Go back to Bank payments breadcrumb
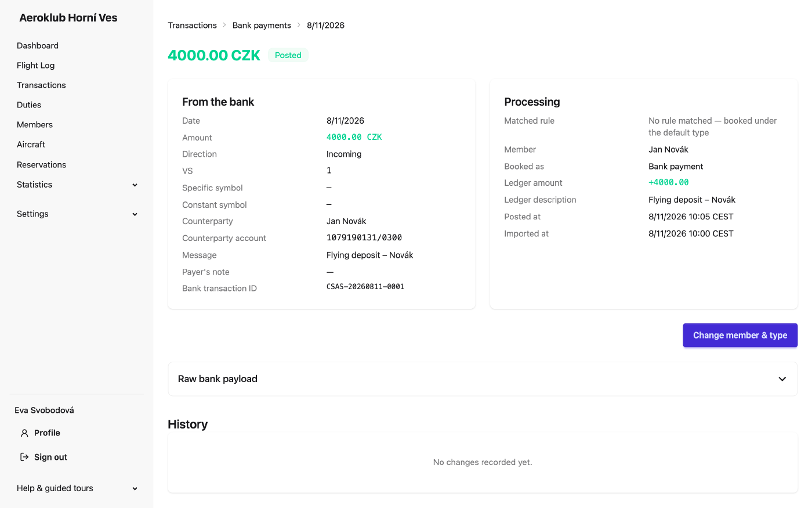 [x=262, y=26]
